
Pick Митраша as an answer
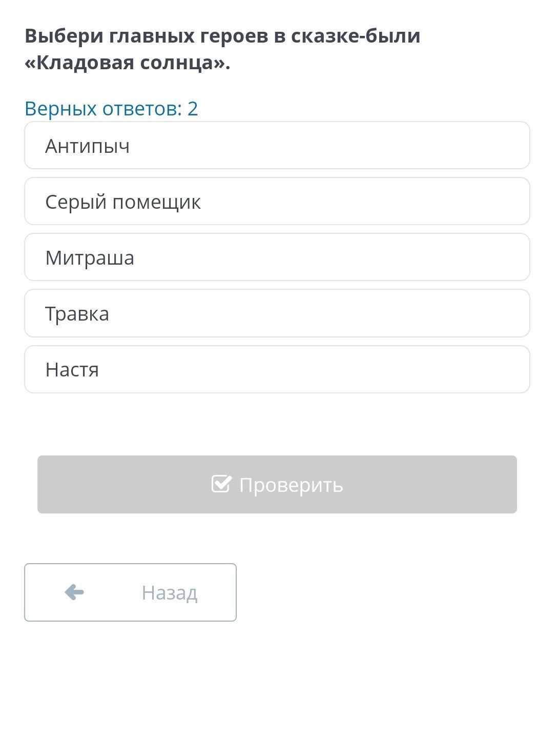(x=277, y=257)
